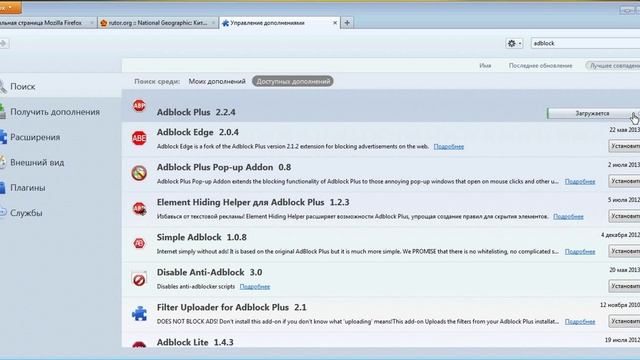Select Disable Anti-Adblock icon
The height and width of the screenshot is (360, 640).
[139, 279]
